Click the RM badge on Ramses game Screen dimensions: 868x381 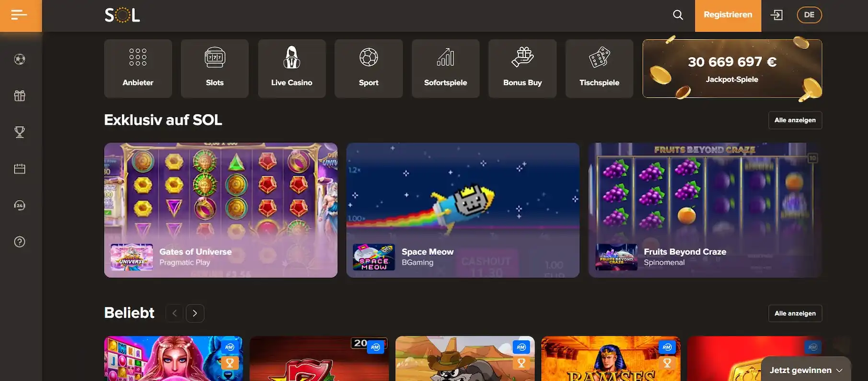coord(667,347)
